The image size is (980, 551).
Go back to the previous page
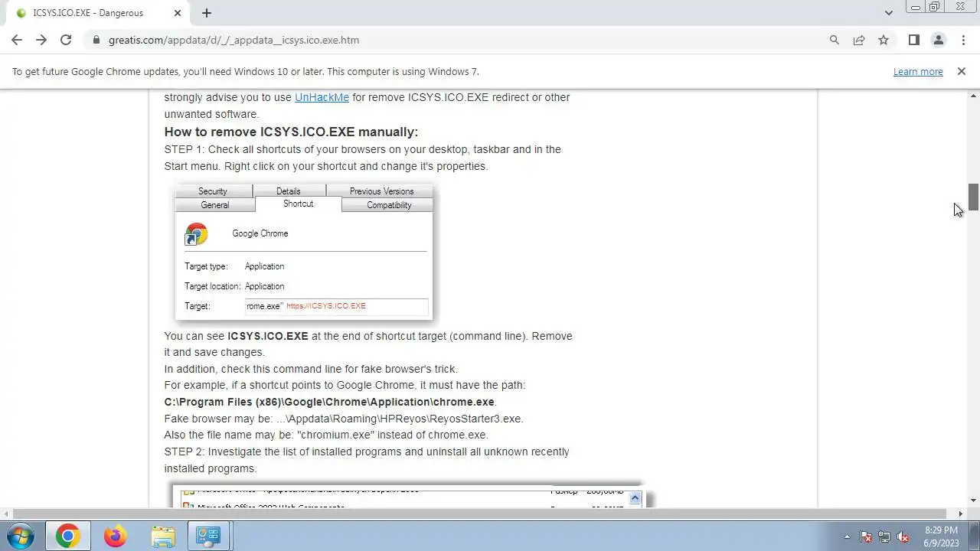(x=17, y=40)
